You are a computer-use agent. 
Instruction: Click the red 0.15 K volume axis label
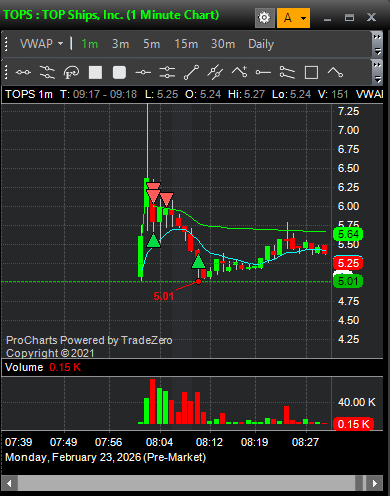pos(353,424)
